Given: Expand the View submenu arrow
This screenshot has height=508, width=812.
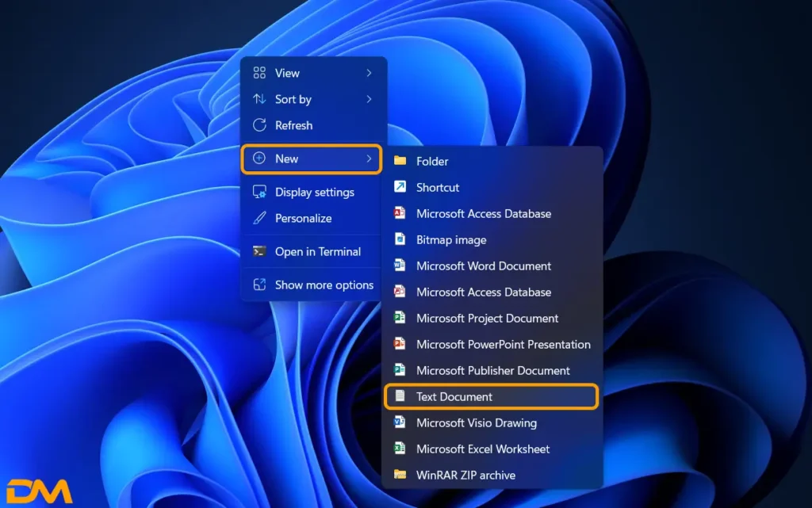Looking at the screenshot, I should pyautogui.click(x=369, y=73).
